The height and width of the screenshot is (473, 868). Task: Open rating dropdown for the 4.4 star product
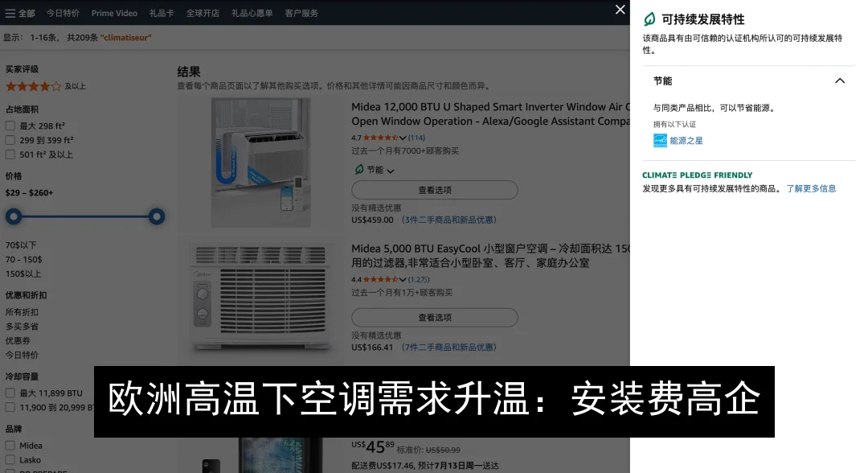403,280
